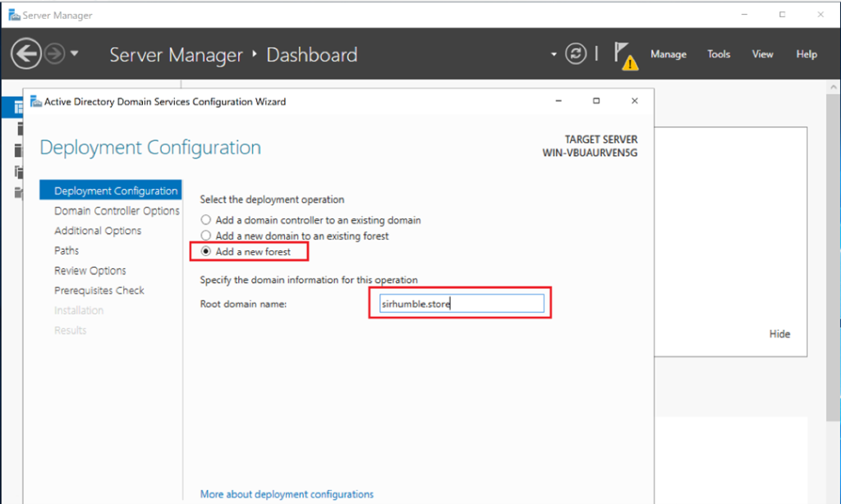Viewport: 841px width, 504px height.
Task: Close the AD DS Configuration Wizard
Action: coord(635,101)
